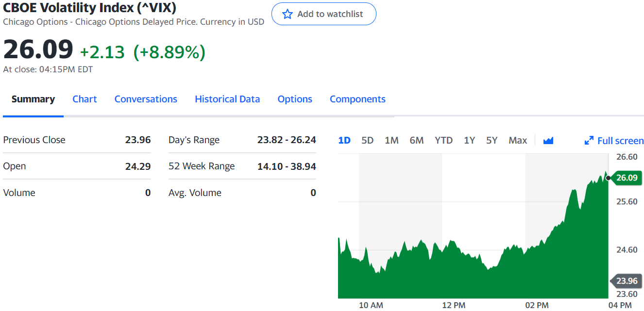
Task: Click the 25.60 y-axis label
Action: [627, 201]
